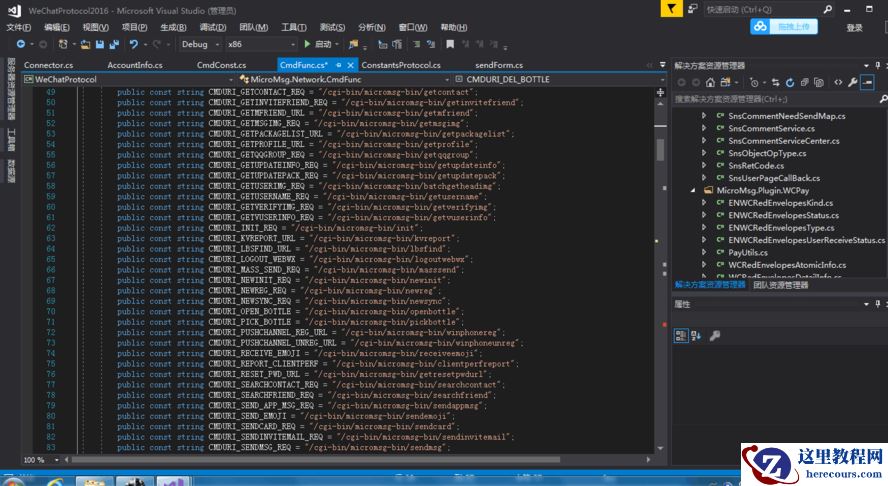The height and width of the screenshot is (486, 888).
Task: Open Properties via wrench icon in Solution Explorer
Action: [x=852, y=82]
